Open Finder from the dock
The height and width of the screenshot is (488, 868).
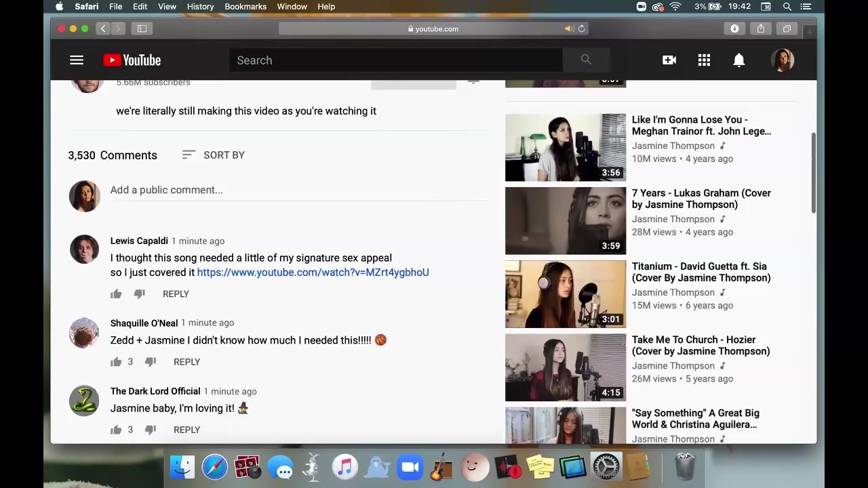click(x=182, y=467)
